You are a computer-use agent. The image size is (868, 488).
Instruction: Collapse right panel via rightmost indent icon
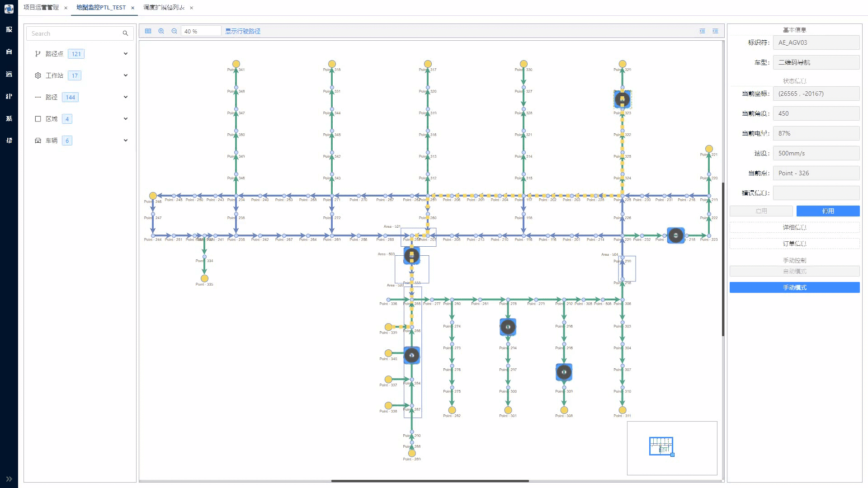click(x=715, y=31)
